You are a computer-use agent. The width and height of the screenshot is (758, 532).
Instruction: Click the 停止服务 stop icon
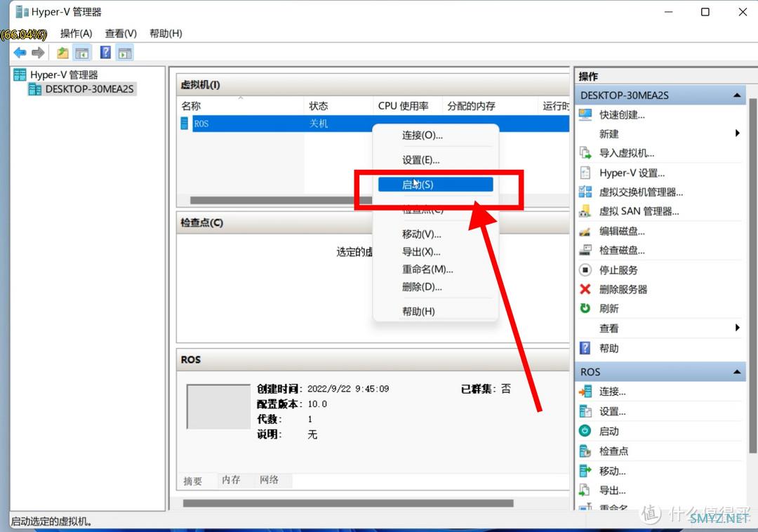click(x=585, y=270)
